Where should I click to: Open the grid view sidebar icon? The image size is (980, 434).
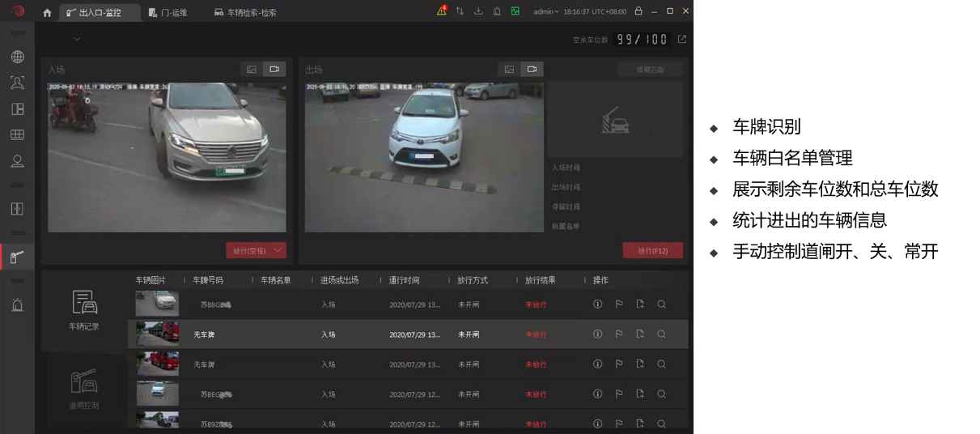point(17,134)
